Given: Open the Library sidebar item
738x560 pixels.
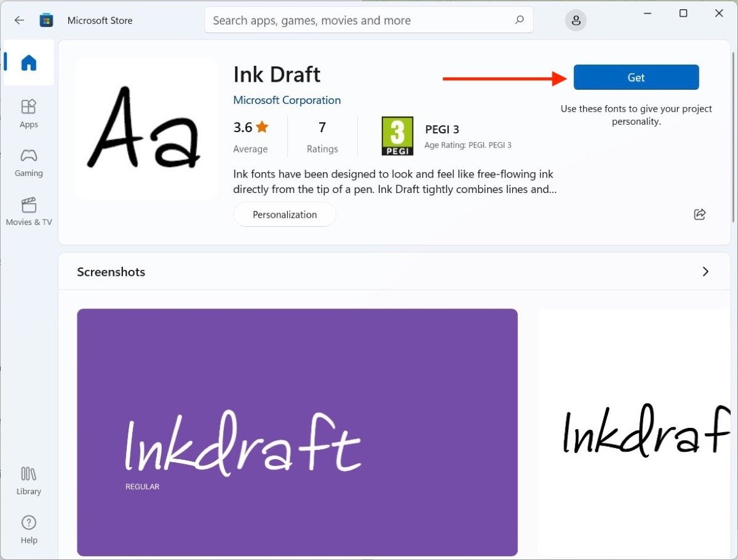Looking at the screenshot, I should (29, 481).
